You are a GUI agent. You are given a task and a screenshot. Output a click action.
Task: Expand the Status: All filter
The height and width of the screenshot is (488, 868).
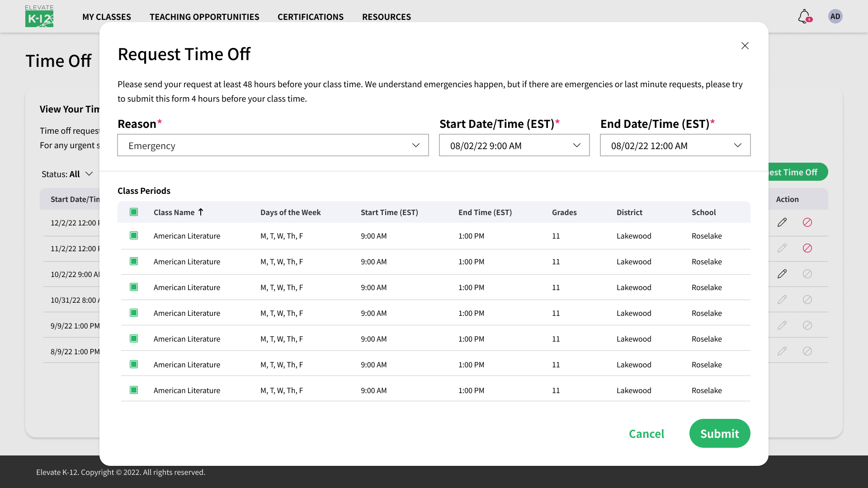tap(67, 174)
